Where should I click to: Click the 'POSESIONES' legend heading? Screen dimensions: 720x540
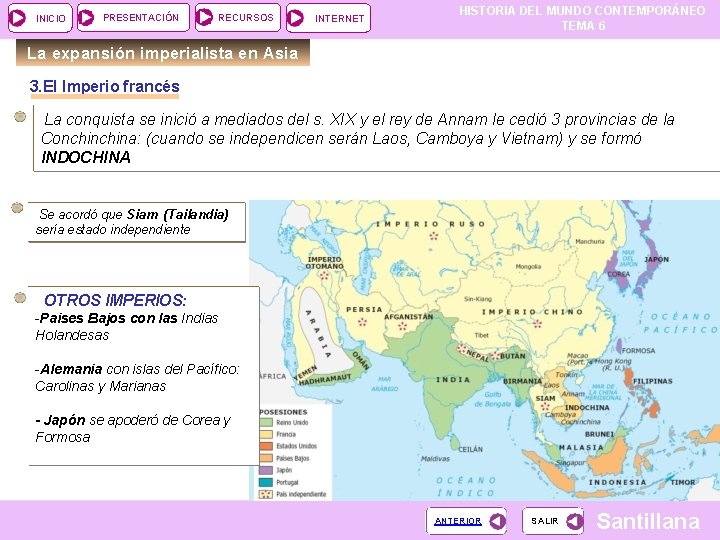click(x=283, y=412)
